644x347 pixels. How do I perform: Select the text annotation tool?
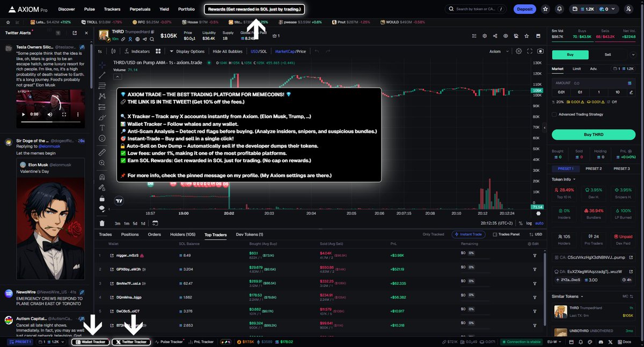click(102, 128)
